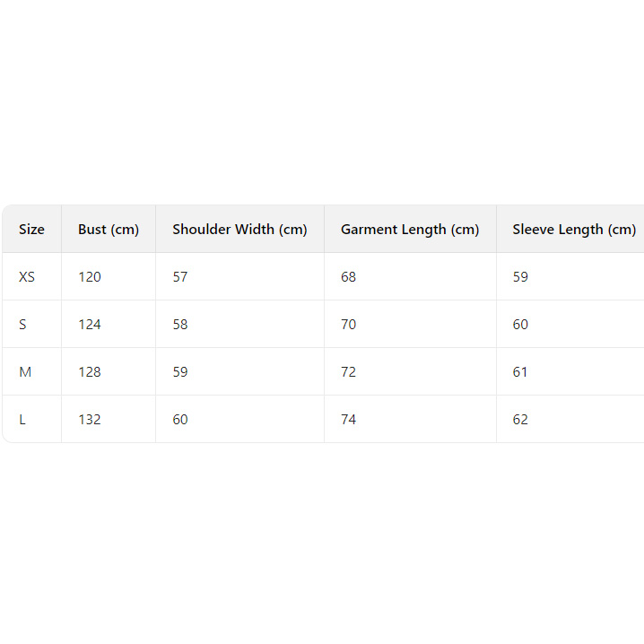The height and width of the screenshot is (644, 644).
Task: Select the L size row label
Action: point(22,420)
